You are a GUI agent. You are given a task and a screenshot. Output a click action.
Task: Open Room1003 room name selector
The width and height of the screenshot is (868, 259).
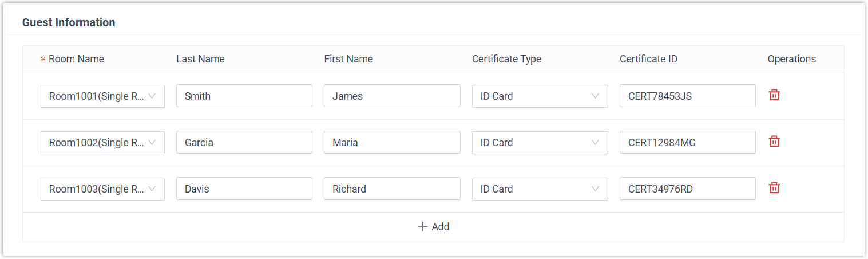click(102, 189)
